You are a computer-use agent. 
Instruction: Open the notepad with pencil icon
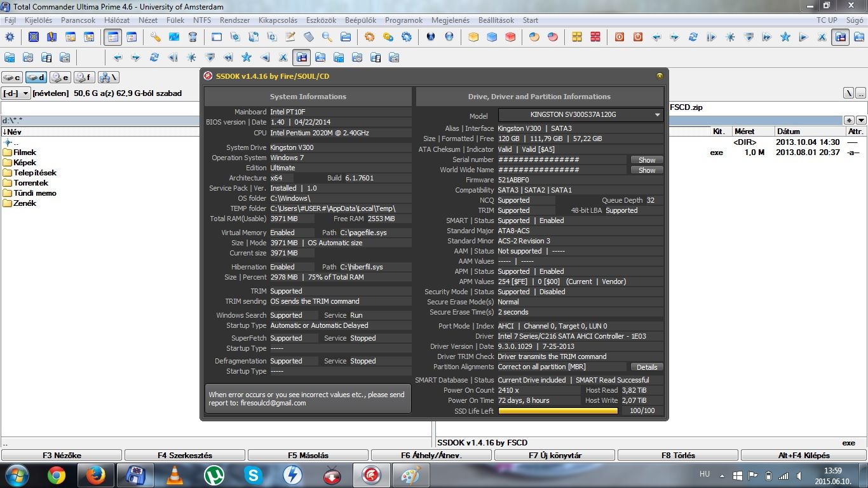[x=290, y=37]
